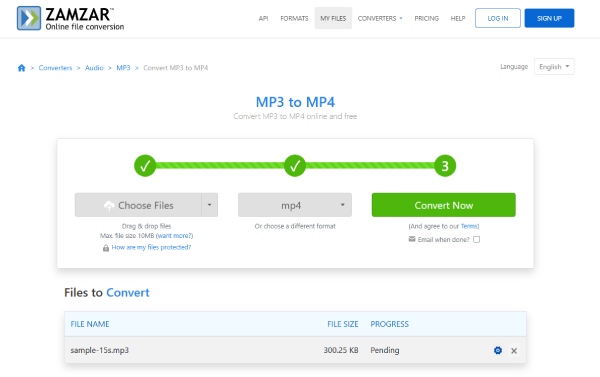Open the Converters breadcrumb link

(x=55, y=68)
